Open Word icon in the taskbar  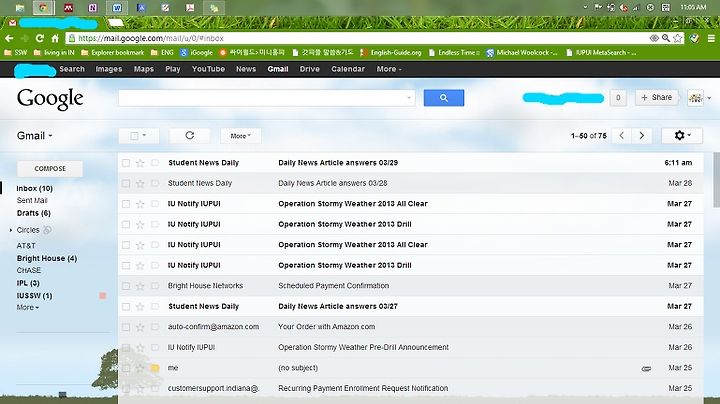[117, 7]
